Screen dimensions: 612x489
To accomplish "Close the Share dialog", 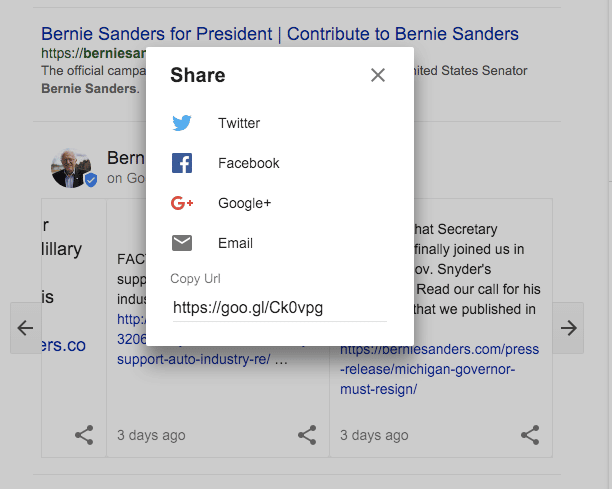I will (x=377, y=75).
